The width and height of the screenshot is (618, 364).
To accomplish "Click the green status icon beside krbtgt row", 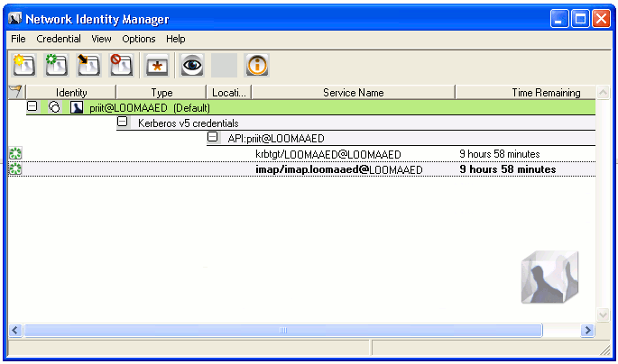I will (15, 153).
